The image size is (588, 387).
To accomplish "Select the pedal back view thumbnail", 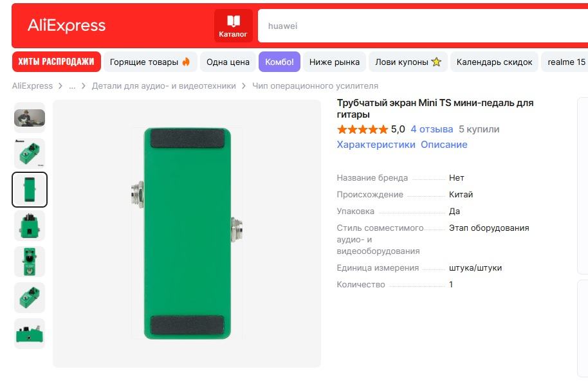I will pyautogui.click(x=30, y=190).
